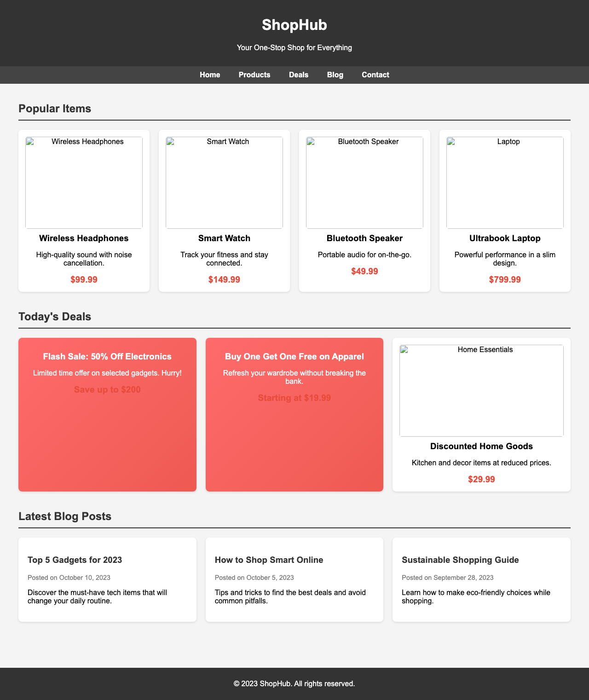The height and width of the screenshot is (700, 589).
Task: Open the Contact navigation link
Action: (376, 75)
